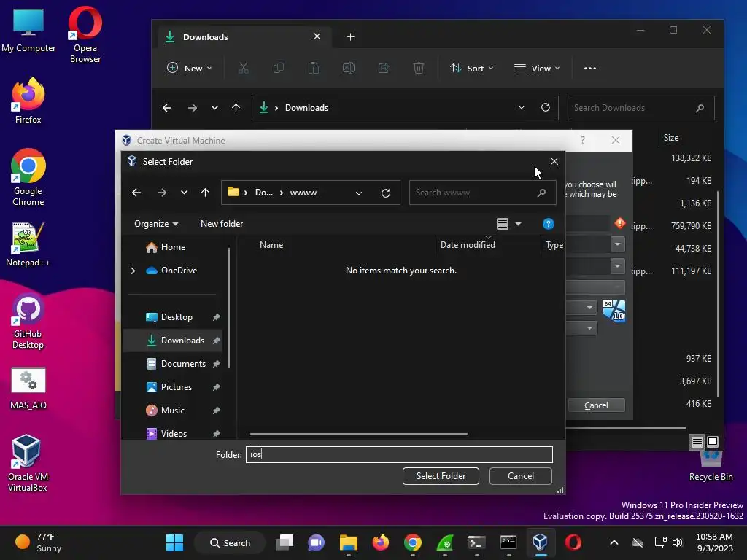Open the weather widget 77°F Sunny

click(x=38, y=542)
